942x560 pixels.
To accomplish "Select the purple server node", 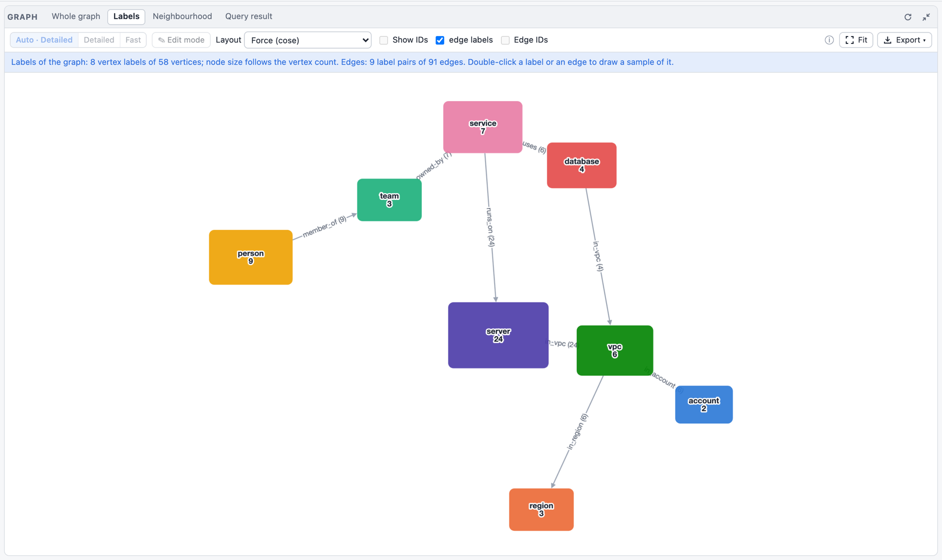I will pos(498,335).
